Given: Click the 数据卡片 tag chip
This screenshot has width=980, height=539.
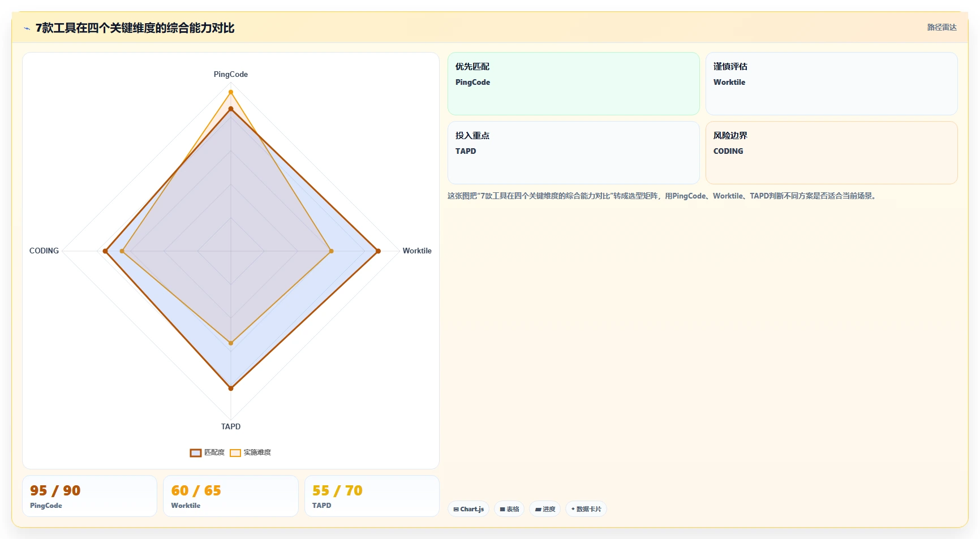Looking at the screenshot, I should coord(586,509).
